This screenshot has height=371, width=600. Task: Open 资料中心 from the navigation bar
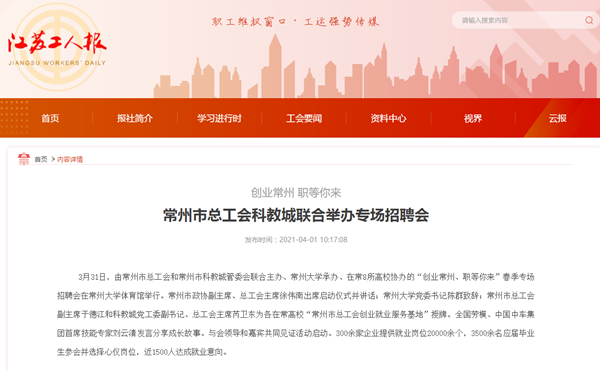388,118
